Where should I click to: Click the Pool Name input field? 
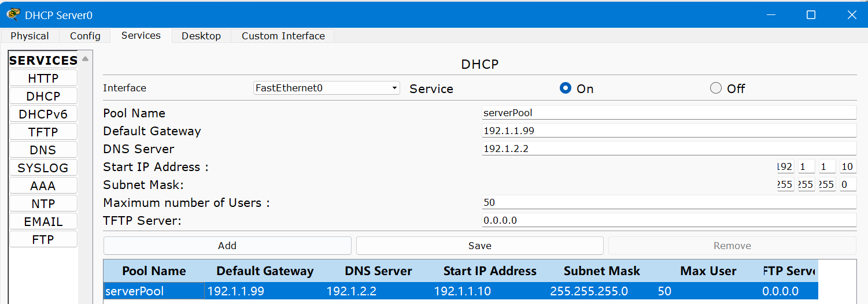pyautogui.click(x=668, y=113)
